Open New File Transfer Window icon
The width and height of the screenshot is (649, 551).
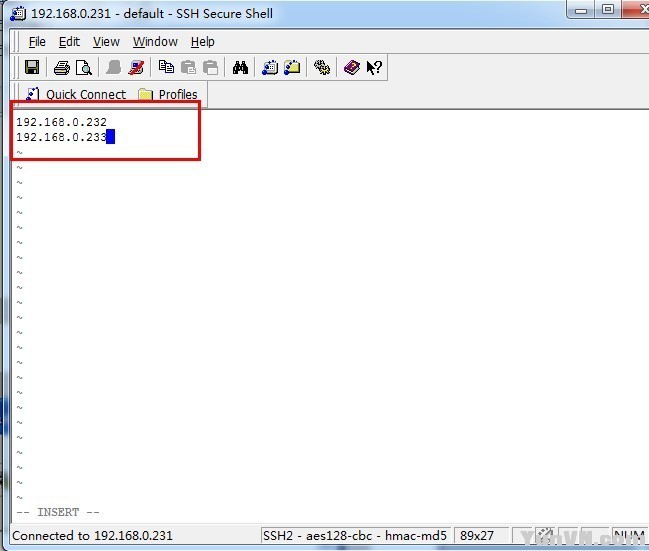[292, 67]
